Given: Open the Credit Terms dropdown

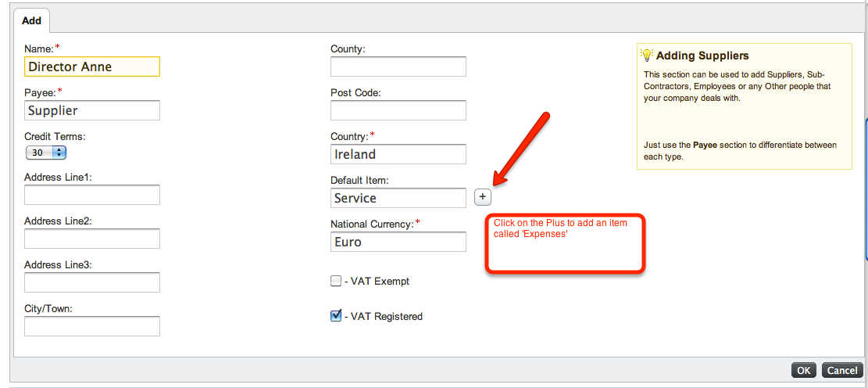Looking at the screenshot, I should pos(46,153).
